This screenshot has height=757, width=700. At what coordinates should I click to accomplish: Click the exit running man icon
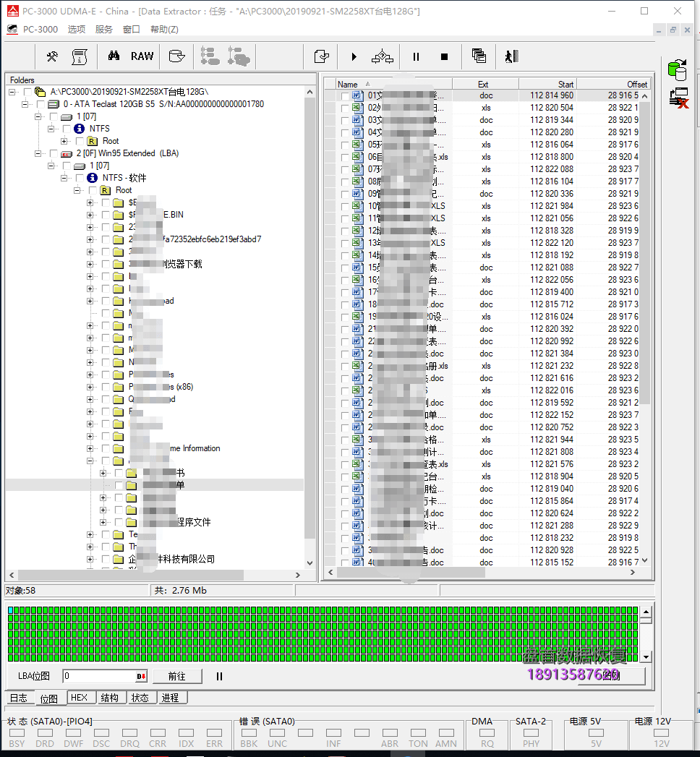pyautogui.click(x=512, y=56)
